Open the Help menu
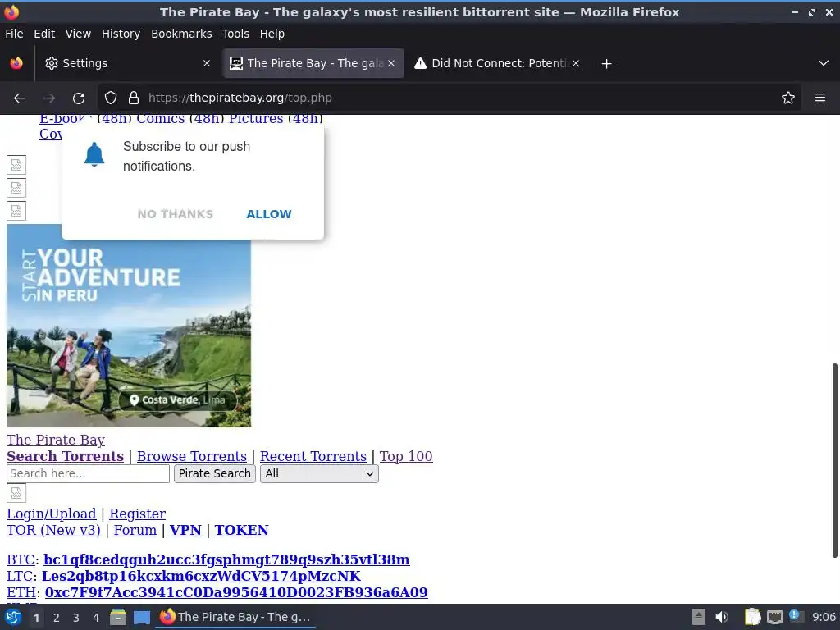The width and height of the screenshot is (840, 630). (x=272, y=34)
